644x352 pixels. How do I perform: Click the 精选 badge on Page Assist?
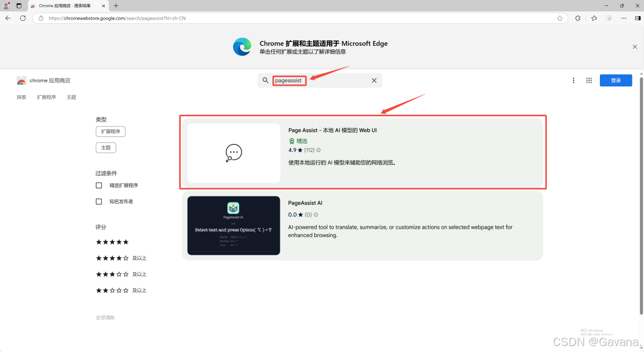click(x=298, y=141)
